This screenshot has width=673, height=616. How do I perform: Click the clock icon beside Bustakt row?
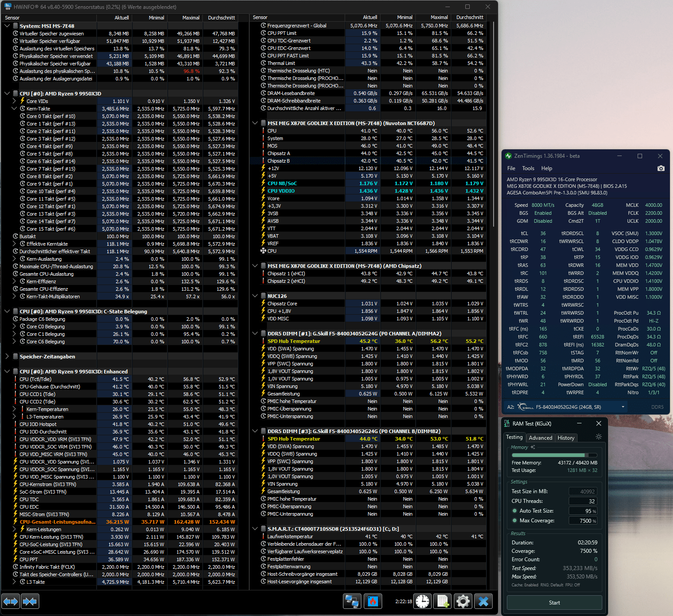(x=15, y=236)
